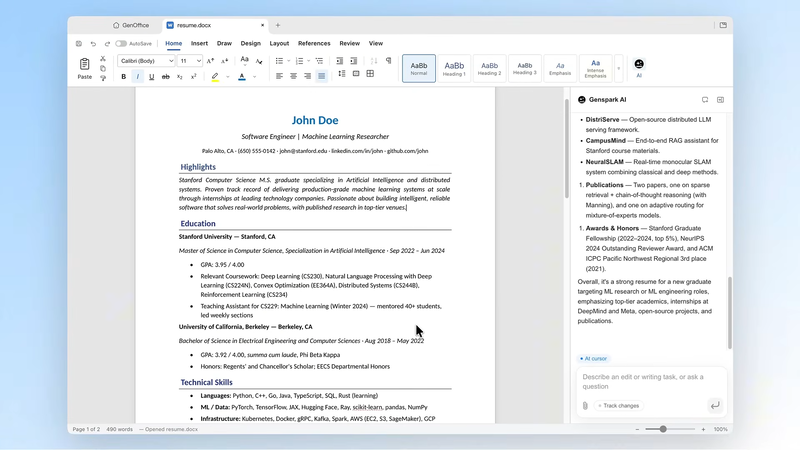Click the attachment paperclip icon
Viewport: 800px width, 450px height.
pos(585,406)
